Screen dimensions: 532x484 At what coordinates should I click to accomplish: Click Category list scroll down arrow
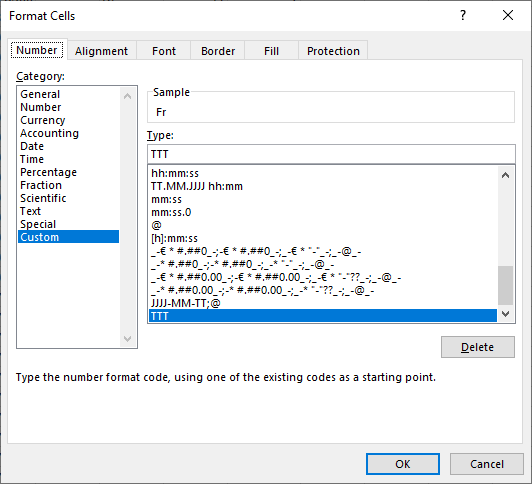(x=128, y=338)
